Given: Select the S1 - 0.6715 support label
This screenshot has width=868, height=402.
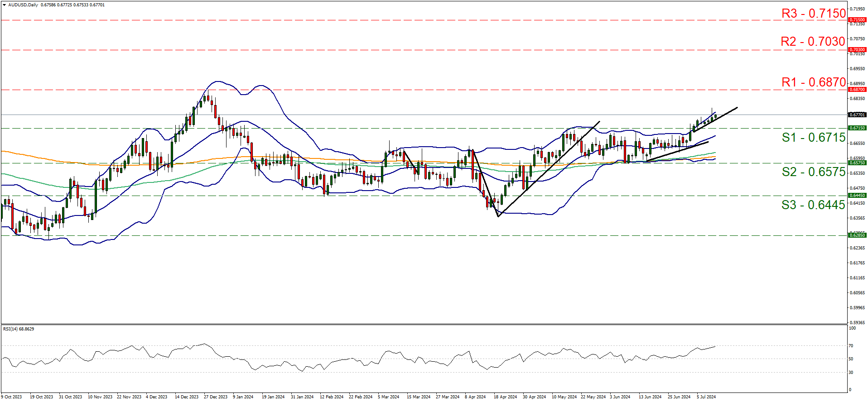Looking at the screenshot, I should tap(814, 138).
